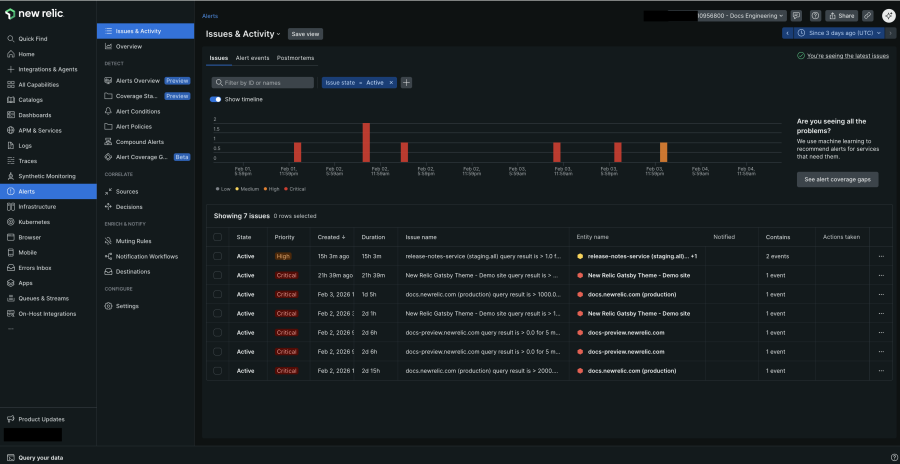The width and height of the screenshot is (900, 464).
Task: Open Issues & Activity title dropdown
Action: (x=243, y=34)
